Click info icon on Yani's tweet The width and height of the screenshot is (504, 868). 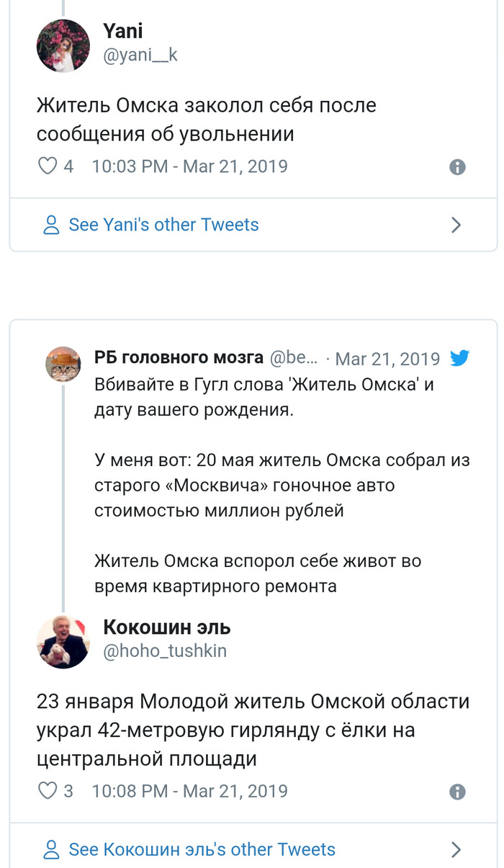(x=457, y=167)
